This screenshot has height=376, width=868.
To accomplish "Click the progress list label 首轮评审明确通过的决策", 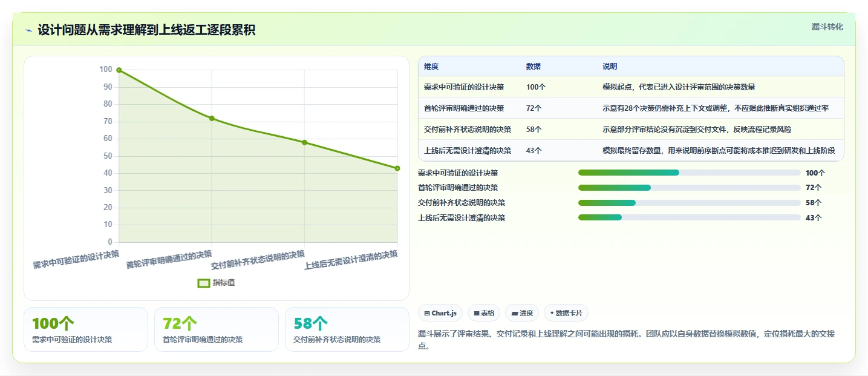I will (x=458, y=188).
